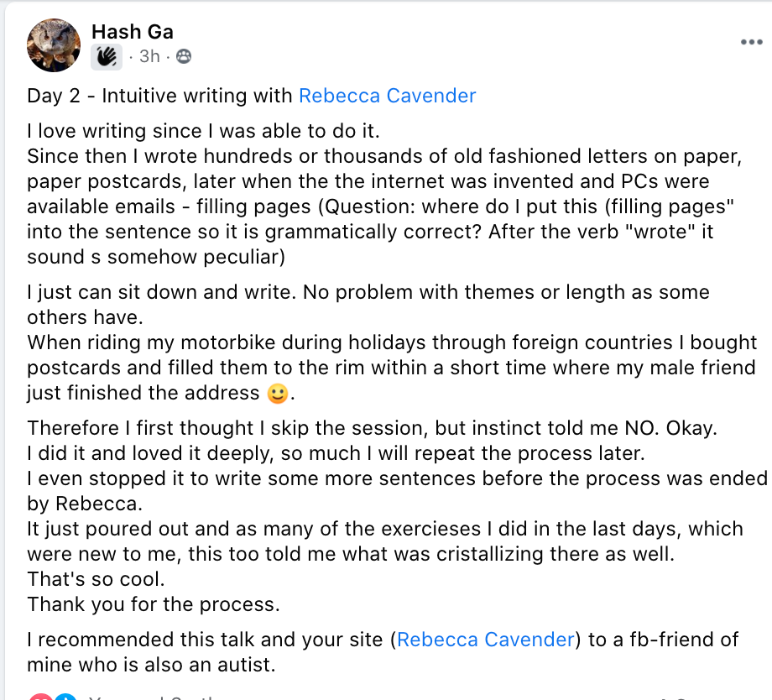The height and width of the screenshot is (700, 772).
Task: Open Rebecca Cavender link in the title line
Action: click(388, 96)
